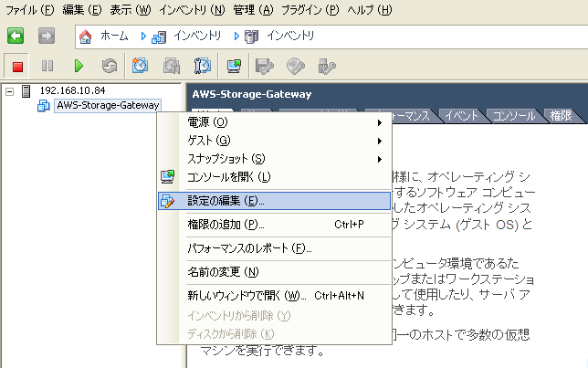Image resolution: width=588 pixels, height=368 pixels.
Task: Click the console icon beside コンソールを開く
Action: (x=168, y=176)
